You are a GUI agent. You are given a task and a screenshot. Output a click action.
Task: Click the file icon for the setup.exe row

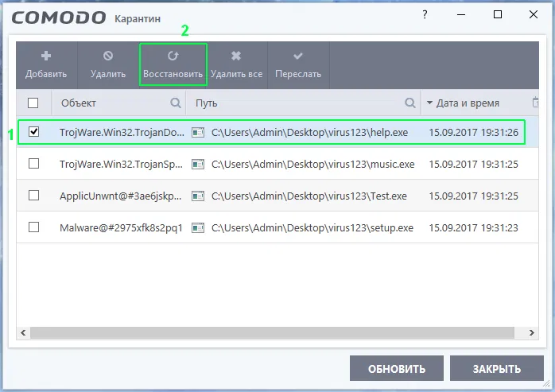198,227
